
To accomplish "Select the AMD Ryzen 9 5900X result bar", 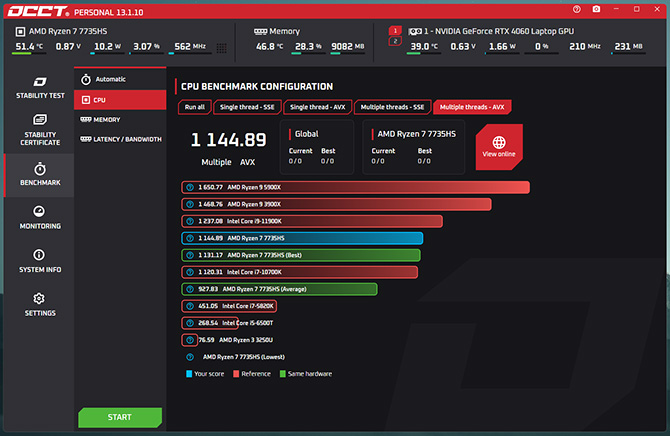I will 356,187.
